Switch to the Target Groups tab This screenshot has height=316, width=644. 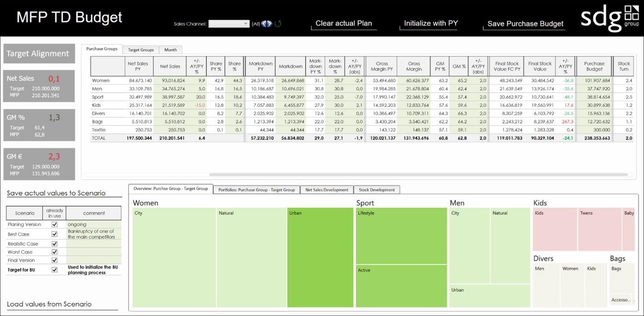141,50
